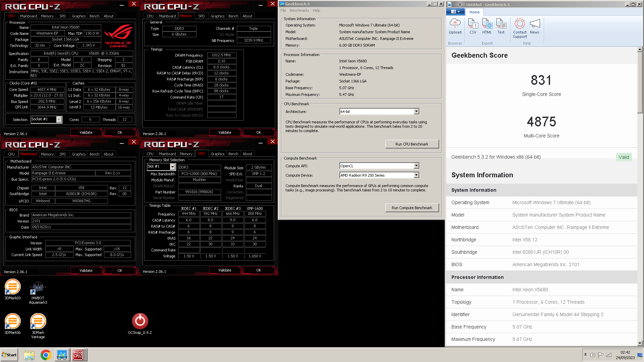Open the Compute Device dropdown
This screenshot has width=644, height=362.
tap(416, 175)
